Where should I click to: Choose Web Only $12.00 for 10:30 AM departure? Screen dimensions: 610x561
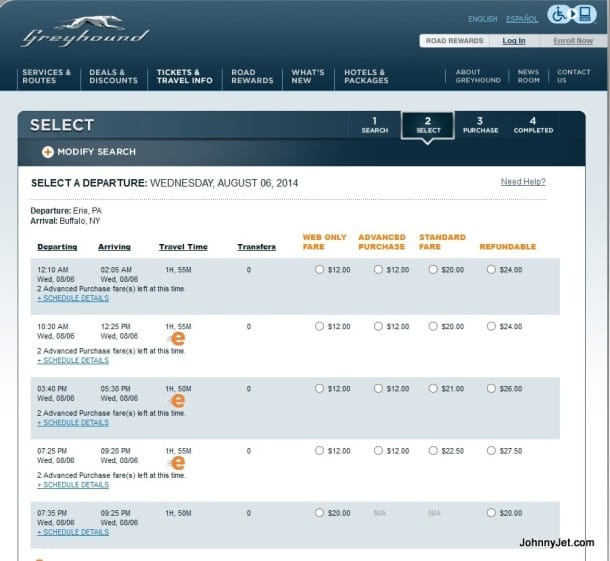(x=319, y=326)
